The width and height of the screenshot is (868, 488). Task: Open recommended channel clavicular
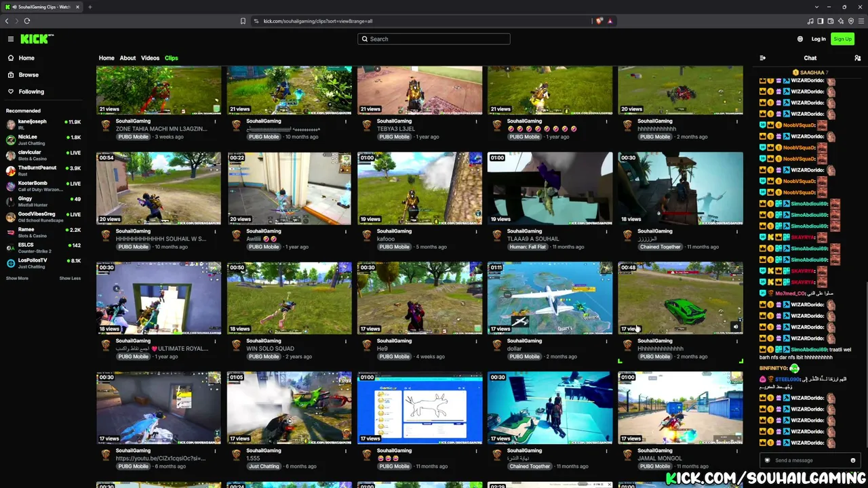[x=43, y=155]
